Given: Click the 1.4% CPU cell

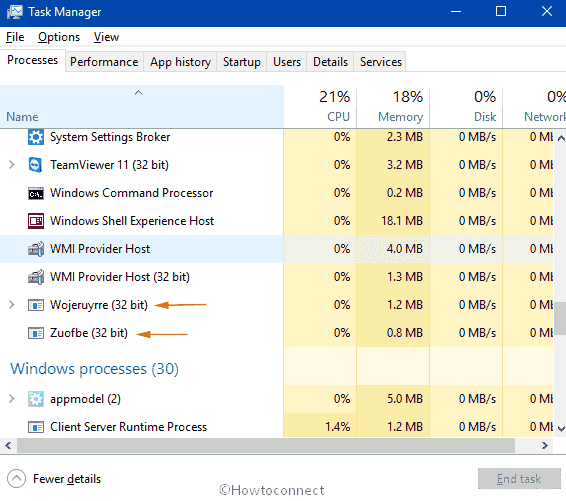Looking at the screenshot, I should [320, 427].
